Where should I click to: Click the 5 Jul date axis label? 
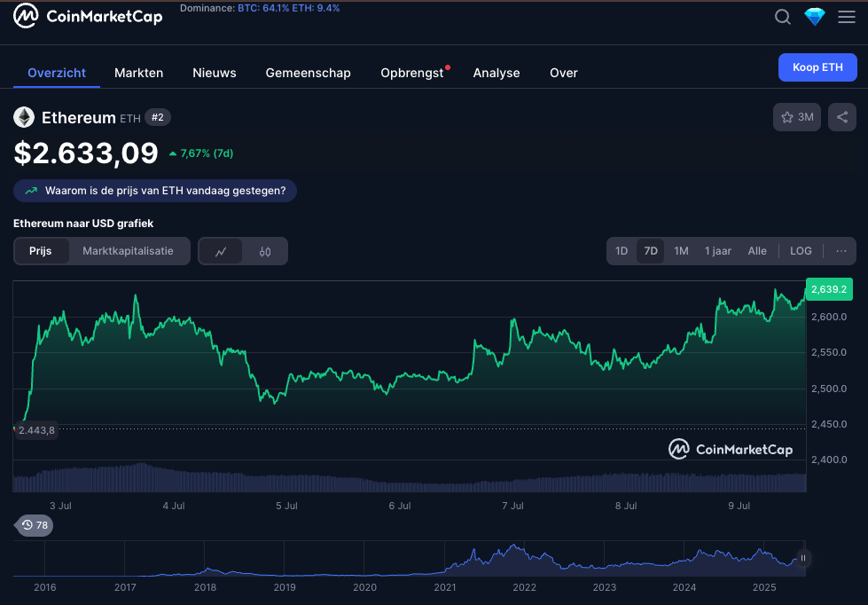[286, 506]
